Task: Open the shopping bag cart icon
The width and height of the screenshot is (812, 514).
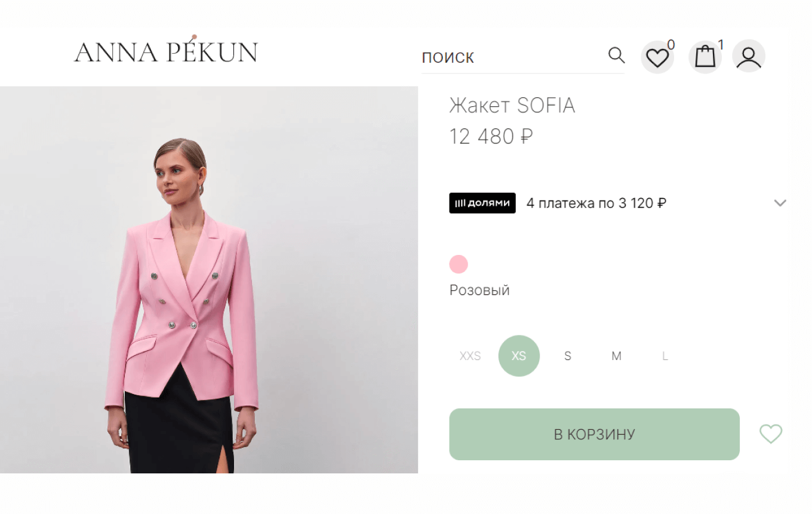Action: pyautogui.click(x=705, y=56)
